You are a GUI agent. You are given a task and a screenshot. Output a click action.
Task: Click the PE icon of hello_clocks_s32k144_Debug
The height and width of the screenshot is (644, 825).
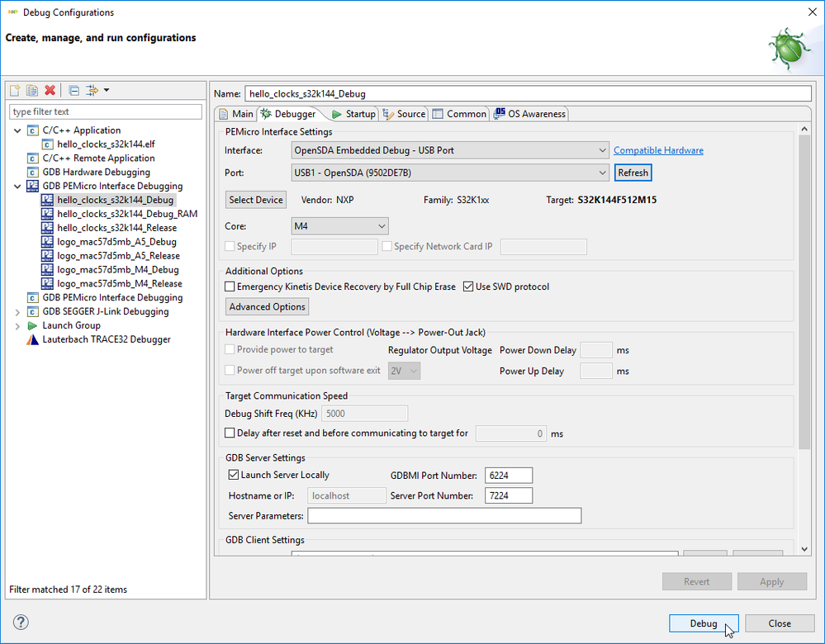(x=47, y=200)
